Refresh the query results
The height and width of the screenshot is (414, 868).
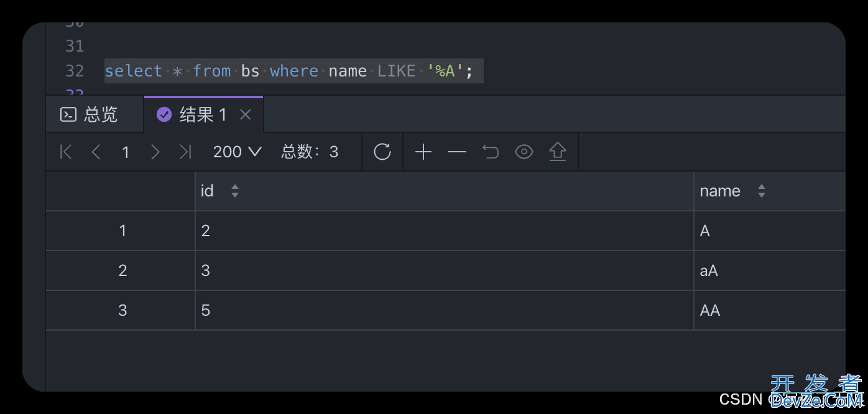(382, 152)
